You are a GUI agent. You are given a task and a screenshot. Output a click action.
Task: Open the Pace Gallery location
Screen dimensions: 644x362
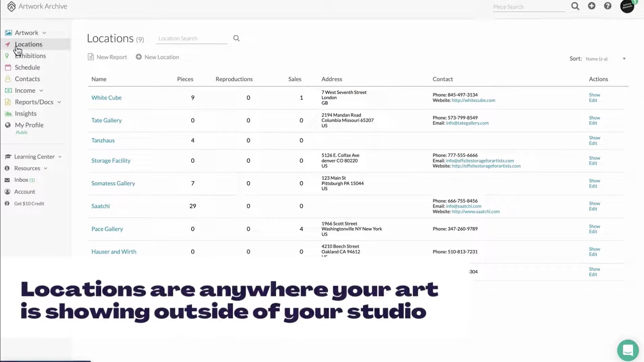(107, 229)
